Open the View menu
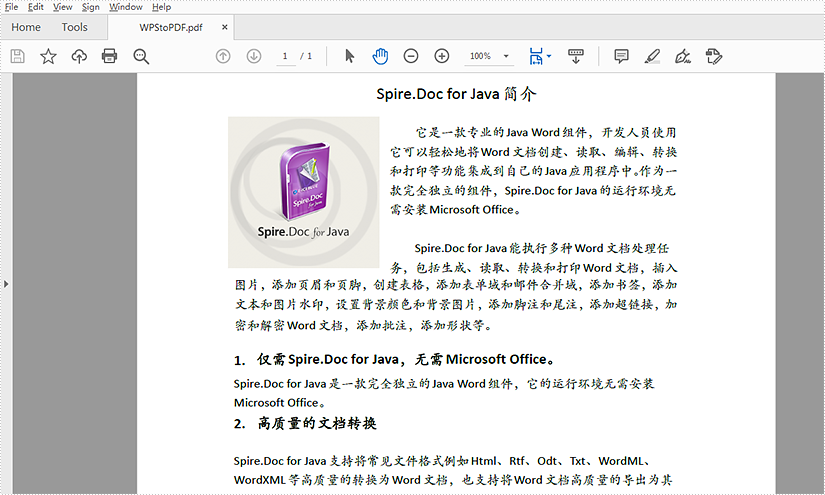The image size is (825, 495). tap(63, 7)
